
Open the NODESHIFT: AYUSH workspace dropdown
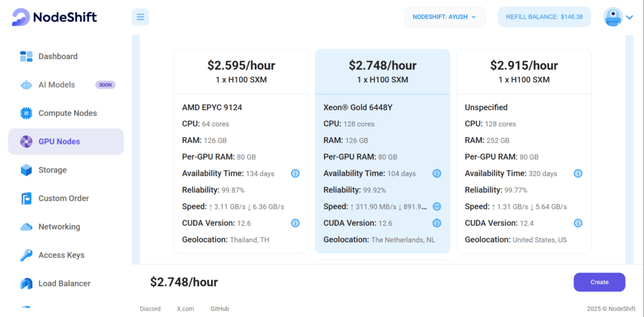click(x=445, y=17)
